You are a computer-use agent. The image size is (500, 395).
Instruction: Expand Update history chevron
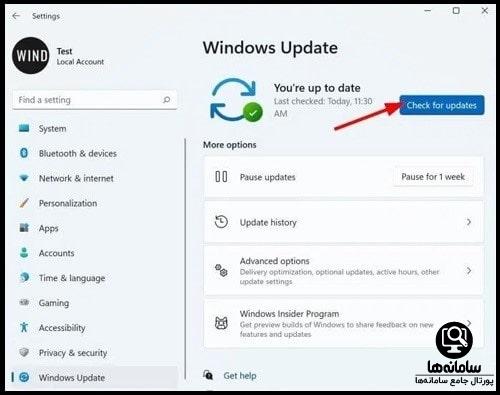tap(469, 222)
